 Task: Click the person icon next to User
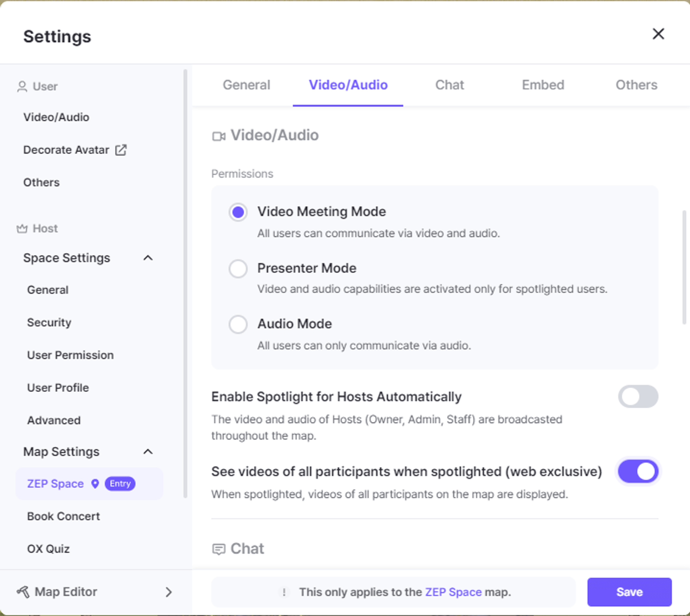[22, 87]
